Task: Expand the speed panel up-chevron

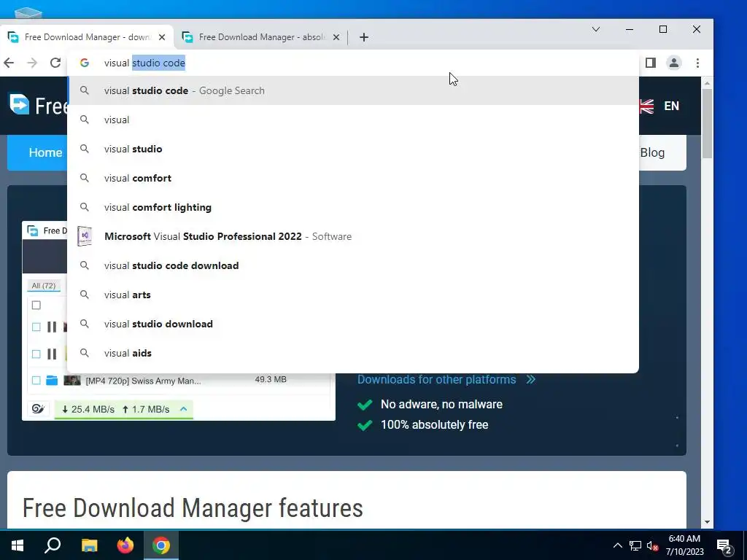Action: click(x=183, y=409)
